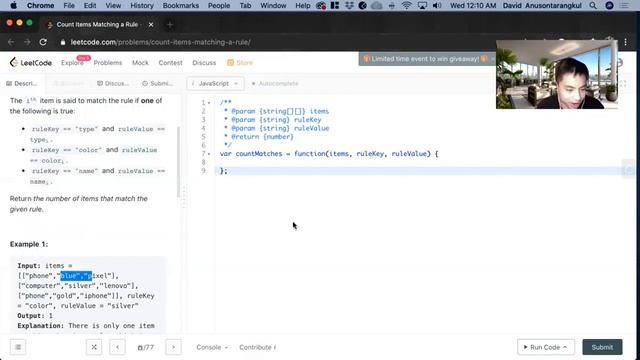
Task: Toggle the Autocomplete option
Action: point(275,83)
